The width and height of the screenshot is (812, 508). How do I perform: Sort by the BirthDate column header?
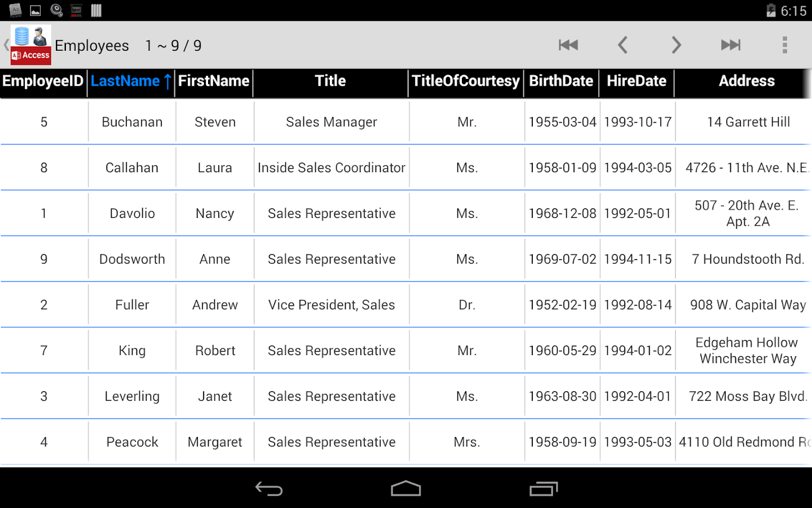tap(561, 81)
